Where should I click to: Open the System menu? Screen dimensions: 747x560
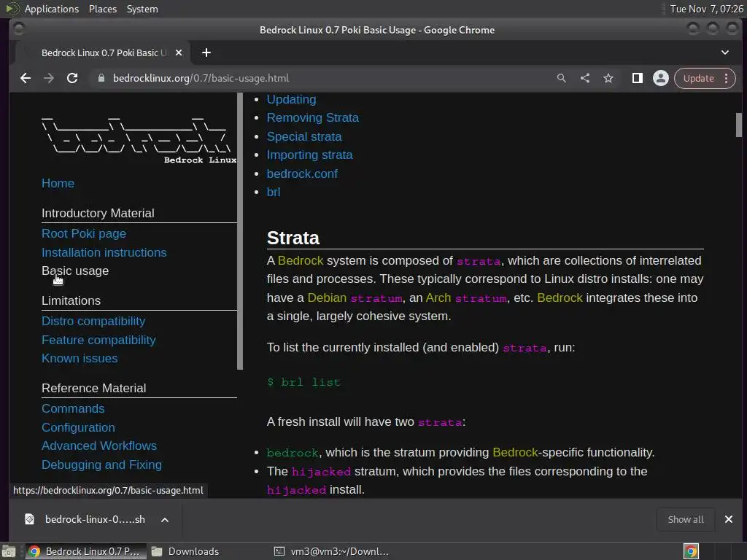(x=142, y=9)
